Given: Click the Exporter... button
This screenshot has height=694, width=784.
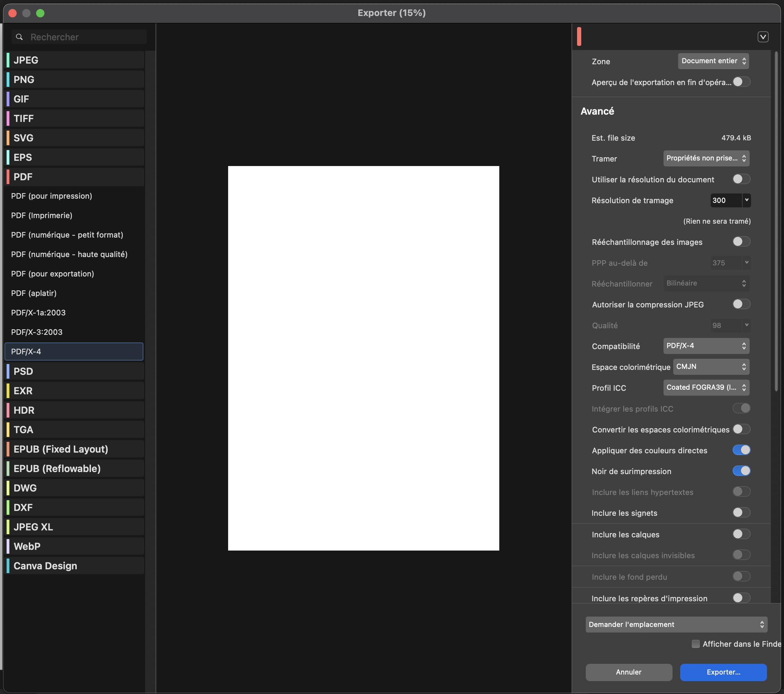Looking at the screenshot, I should pos(723,672).
